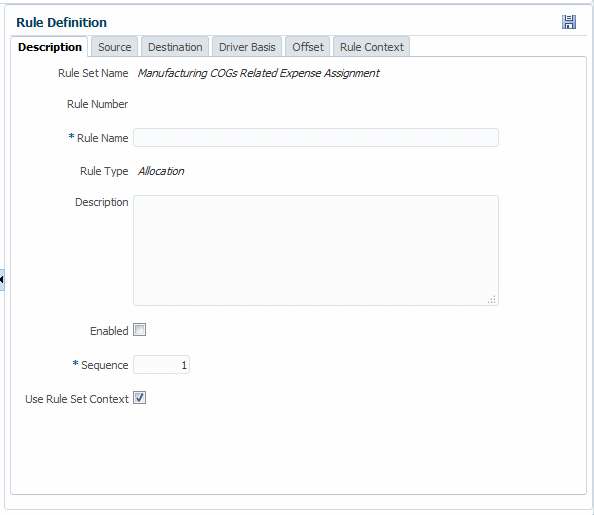Click the Allocation rule type text
594x515 pixels.
161,171
